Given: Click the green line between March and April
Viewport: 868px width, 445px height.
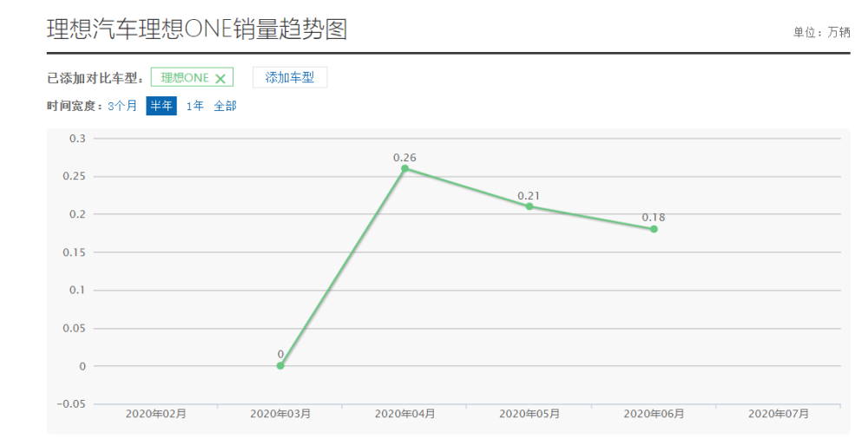Looking at the screenshot, I should [x=343, y=267].
